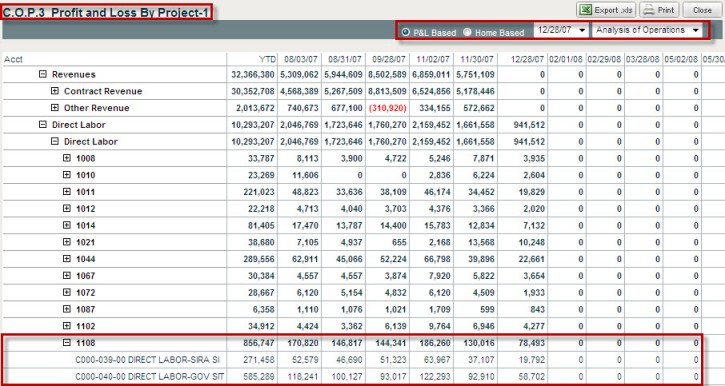Expand the Contract Revenue row
Screen dimensions: 725x386
pyautogui.click(x=55, y=91)
